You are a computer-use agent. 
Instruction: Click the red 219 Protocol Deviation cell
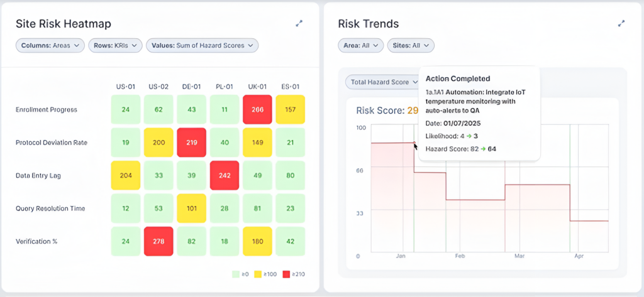[191, 143]
